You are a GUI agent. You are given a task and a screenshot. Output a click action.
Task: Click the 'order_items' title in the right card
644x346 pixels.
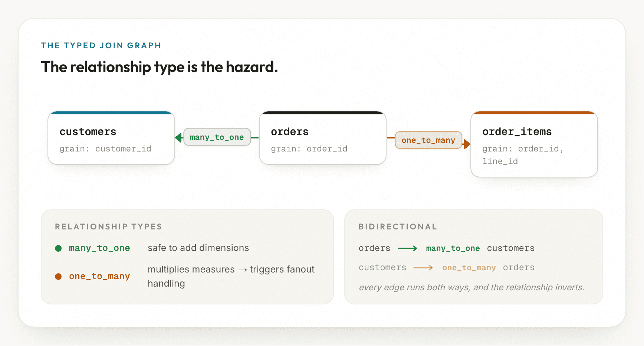[517, 132]
